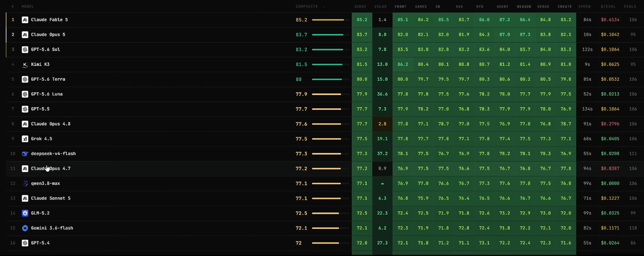Click the OpenAI icon beside GPT-5.4
This screenshot has width=644, height=256.
coord(25,243)
